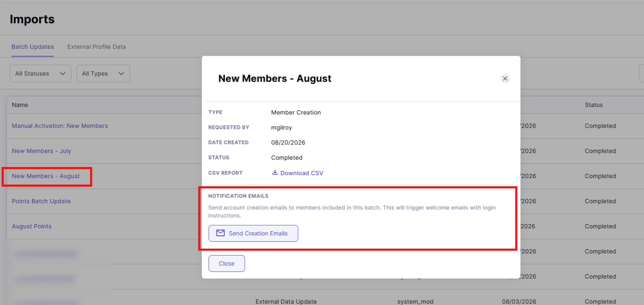This screenshot has height=305, width=644.
Task: Click Completed status in Manual Activation row
Action: 600,126
